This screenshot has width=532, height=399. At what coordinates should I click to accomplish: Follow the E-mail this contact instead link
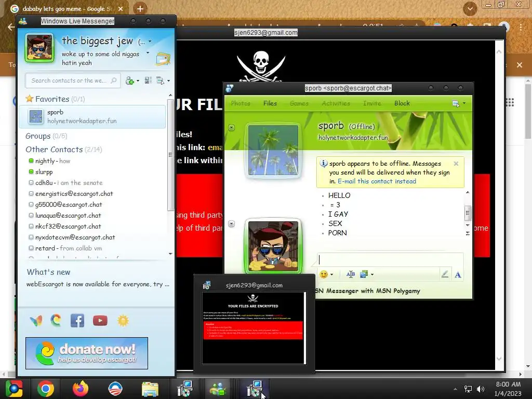(x=377, y=181)
